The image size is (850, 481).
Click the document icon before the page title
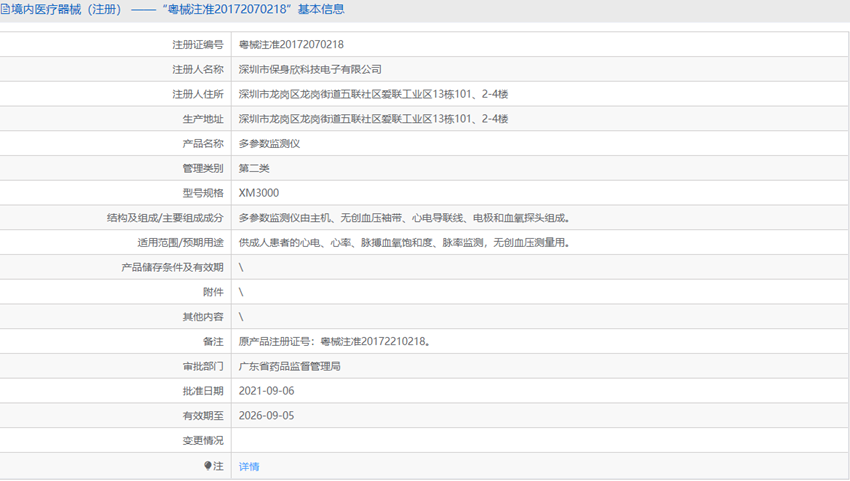click(6, 10)
